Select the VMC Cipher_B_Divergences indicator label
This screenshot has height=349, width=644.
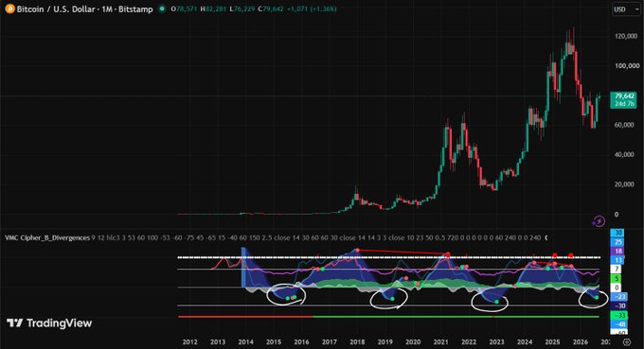(x=47, y=237)
